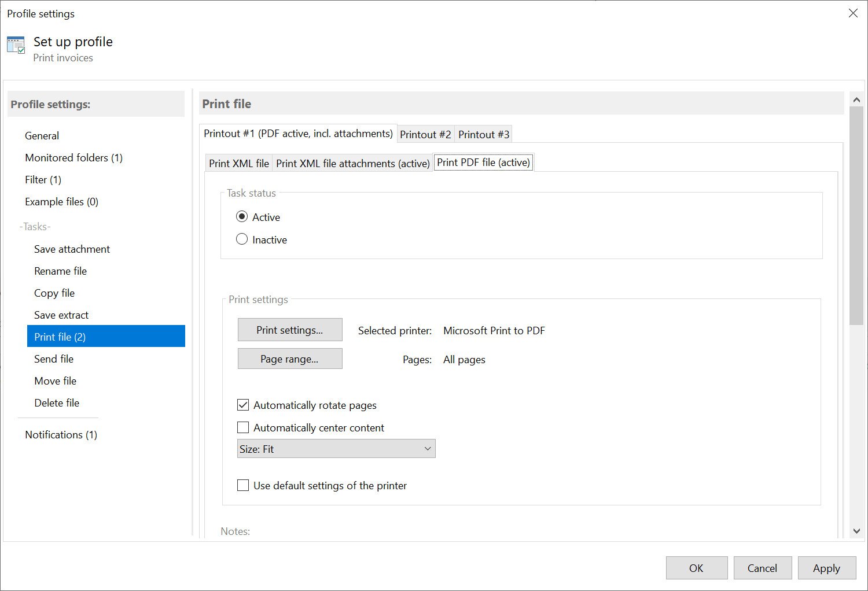
Task: Open Filter (1) section
Action: tap(43, 180)
